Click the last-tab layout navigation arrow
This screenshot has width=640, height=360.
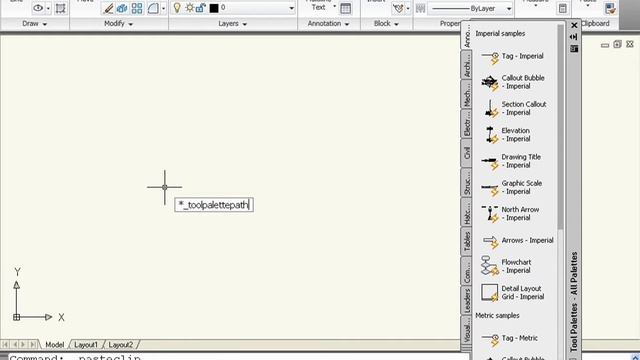(33, 345)
